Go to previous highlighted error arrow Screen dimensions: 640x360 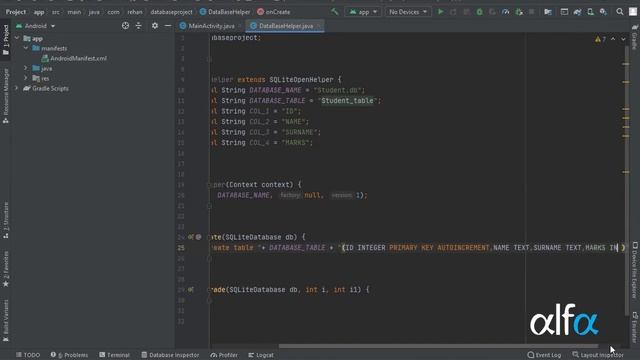(x=613, y=39)
